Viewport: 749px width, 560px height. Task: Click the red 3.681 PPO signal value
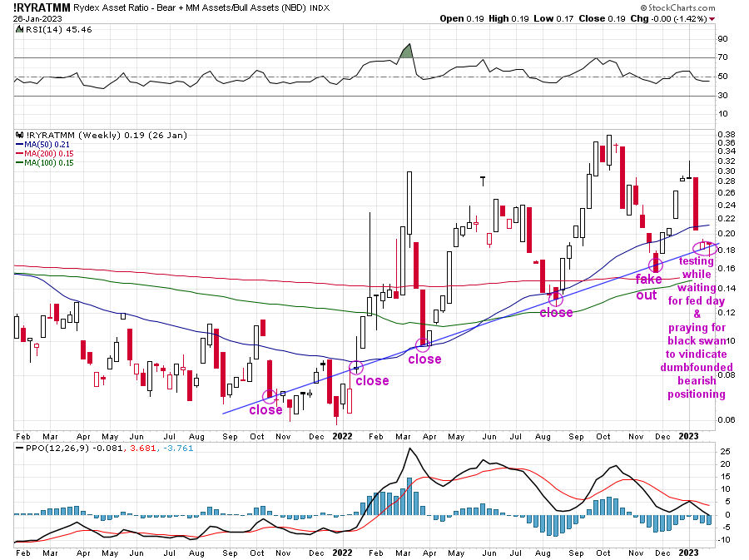tap(143, 448)
